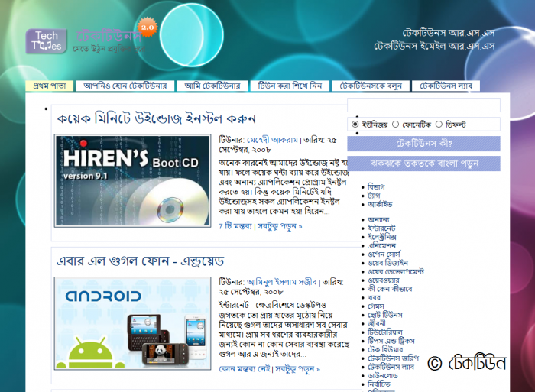The height and width of the screenshot is (392, 535).
Task: Select the ইউনিজয় radio button
Action: click(x=355, y=125)
